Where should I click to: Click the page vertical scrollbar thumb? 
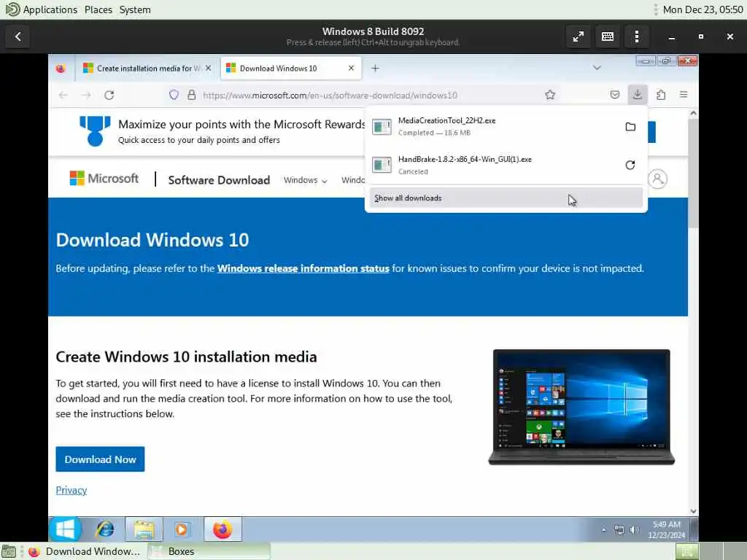[693, 174]
